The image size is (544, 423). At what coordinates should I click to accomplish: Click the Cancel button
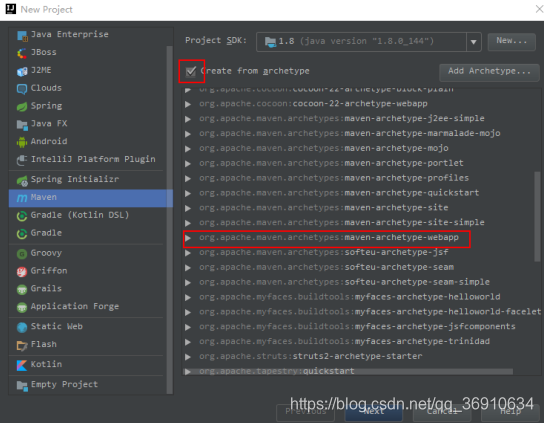442,412
